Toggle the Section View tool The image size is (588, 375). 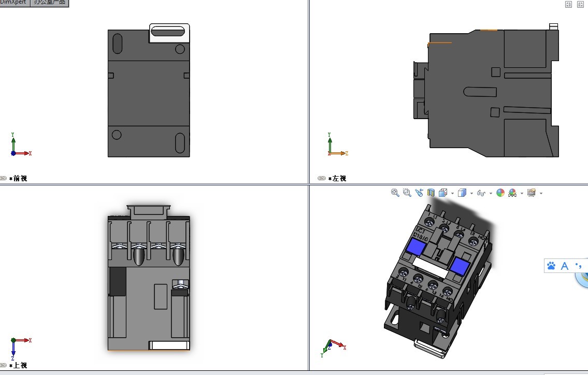[x=431, y=193]
